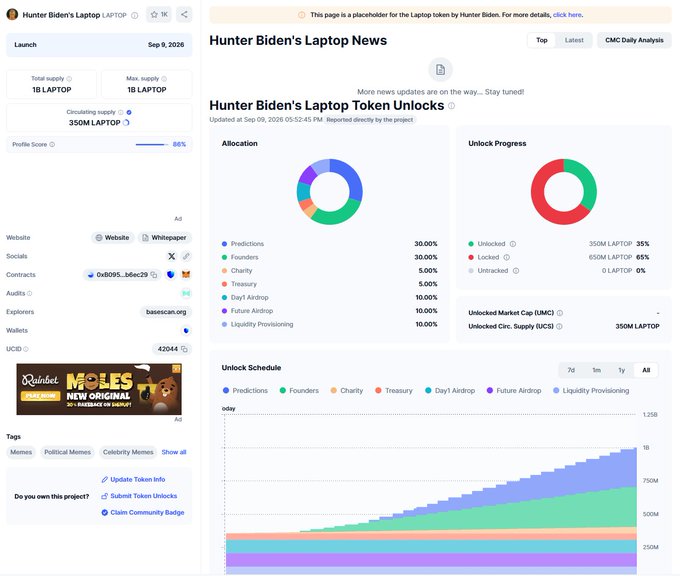680x576 pixels.
Task: Toggle Predictions series in Unlock Schedule legend
Action: 245,390
